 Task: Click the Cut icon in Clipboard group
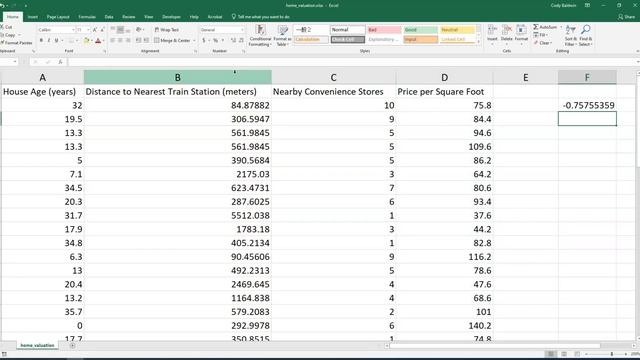[x=2, y=27]
